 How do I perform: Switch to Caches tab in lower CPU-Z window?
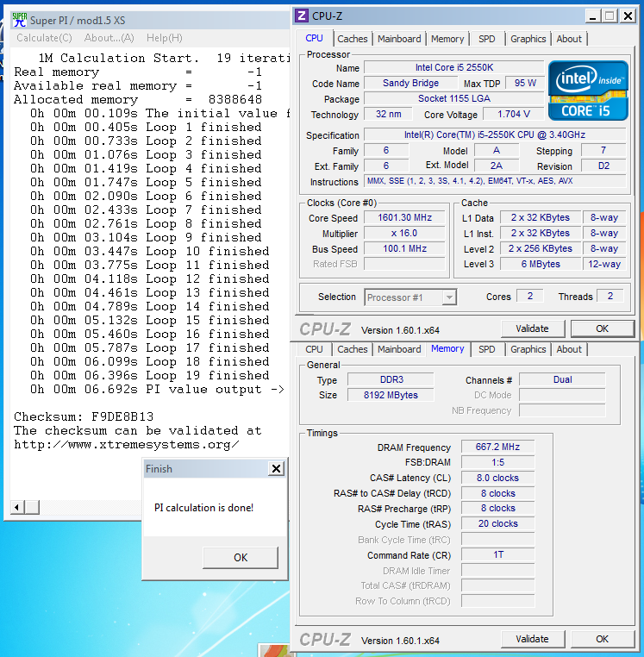pos(353,349)
